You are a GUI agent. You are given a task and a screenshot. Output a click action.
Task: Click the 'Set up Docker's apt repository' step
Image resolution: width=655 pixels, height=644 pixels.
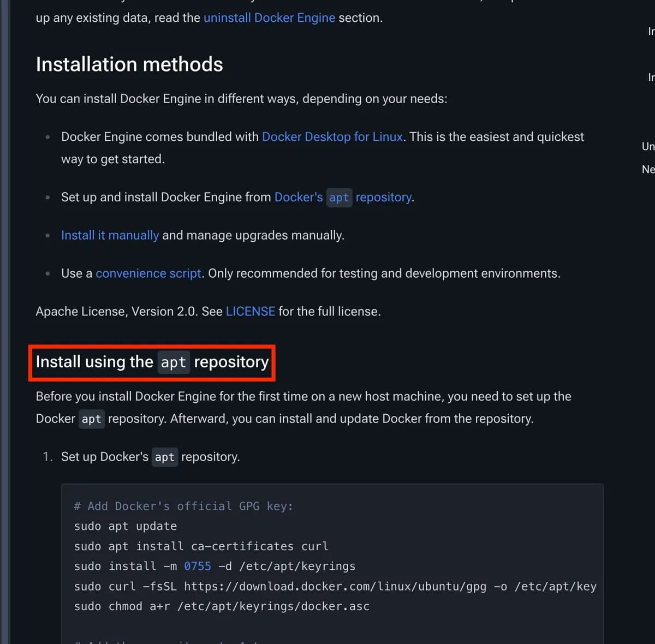click(151, 457)
